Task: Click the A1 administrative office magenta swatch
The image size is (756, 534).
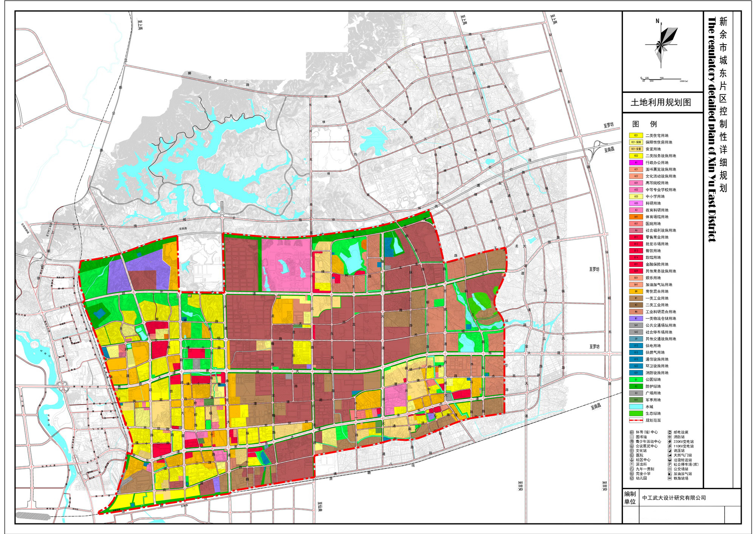Action: coord(636,163)
